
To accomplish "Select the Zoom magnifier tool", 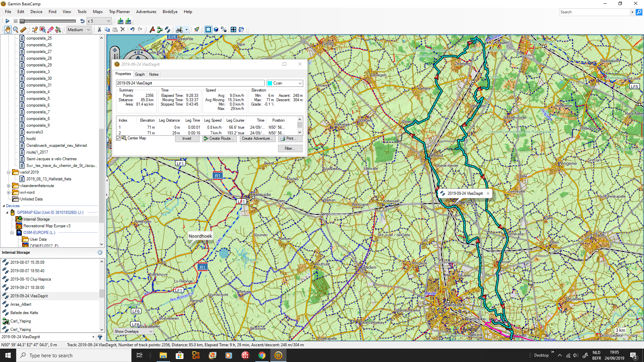I will coord(15,29).
